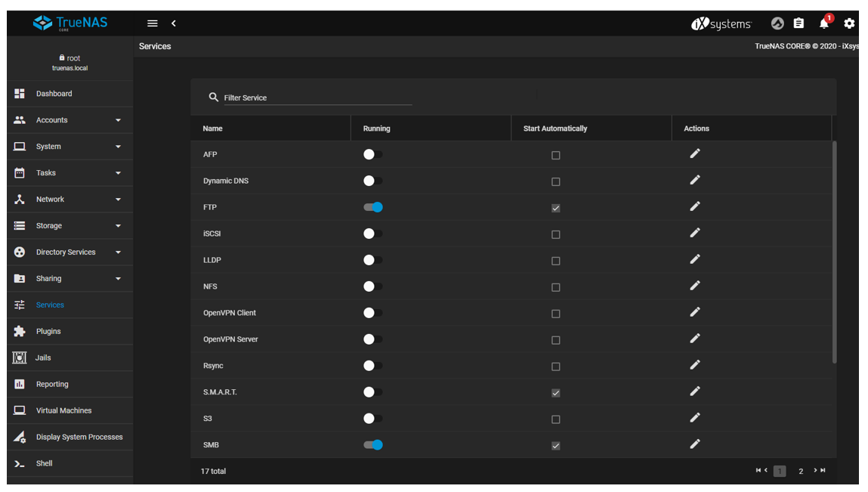Go to the previous page arrow

766,470
